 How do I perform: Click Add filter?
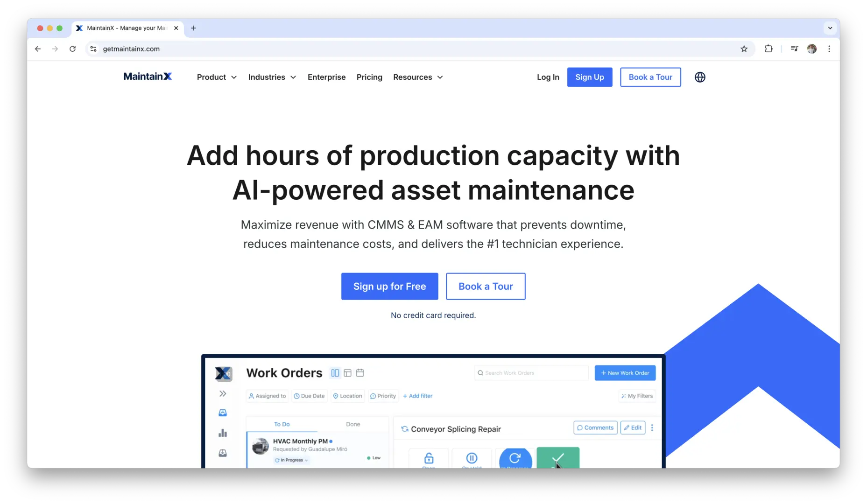(x=418, y=396)
